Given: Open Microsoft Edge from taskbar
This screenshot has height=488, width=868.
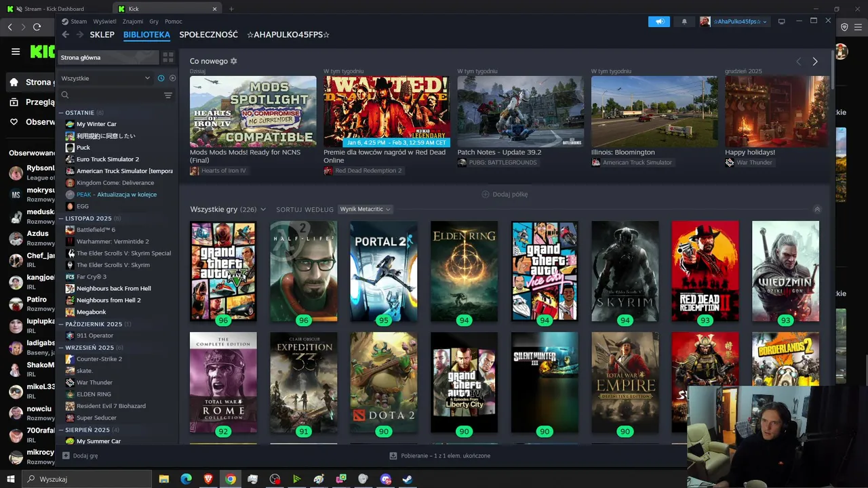Looking at the screenshot, I should click(186, 479).
